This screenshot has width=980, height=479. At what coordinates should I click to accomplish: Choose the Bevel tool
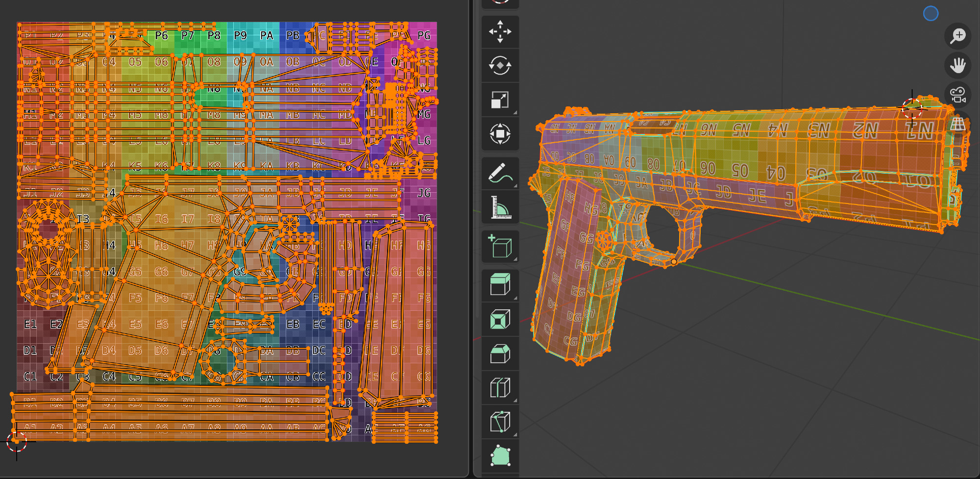pos(500,353)
